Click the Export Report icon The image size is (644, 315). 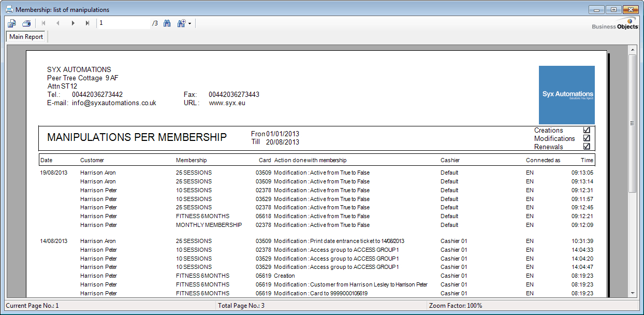point(12,23)
